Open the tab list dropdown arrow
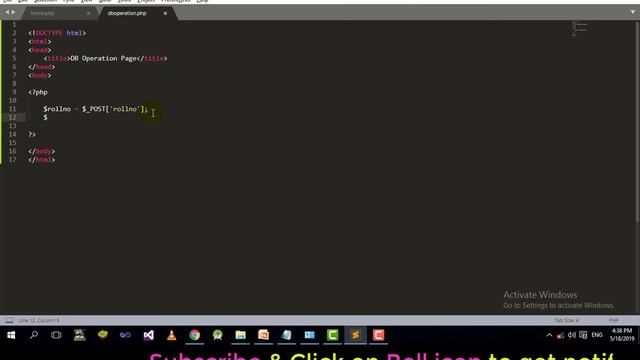Viewport: 640px width, 360px height. coord(633,12)
